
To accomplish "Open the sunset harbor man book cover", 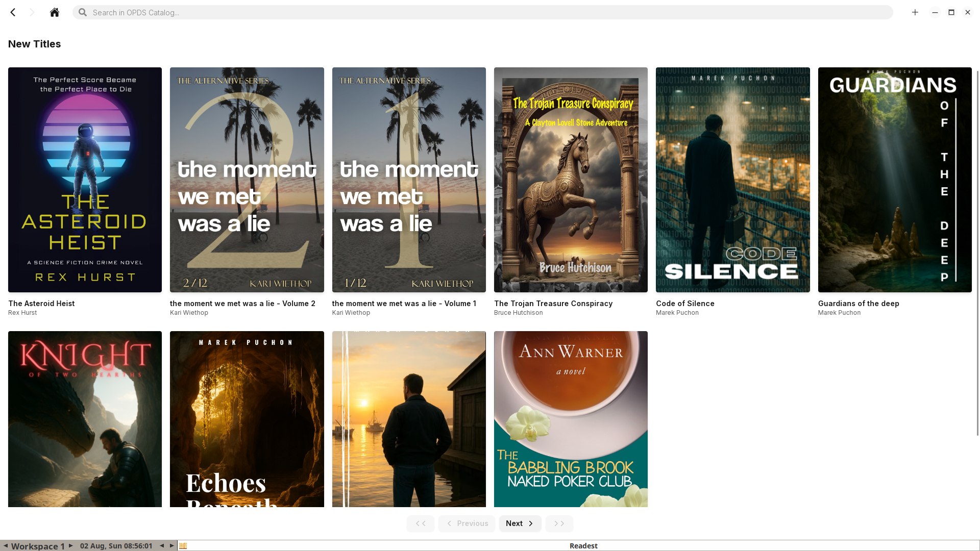I will pyautogui.click(x=409, y=419).
